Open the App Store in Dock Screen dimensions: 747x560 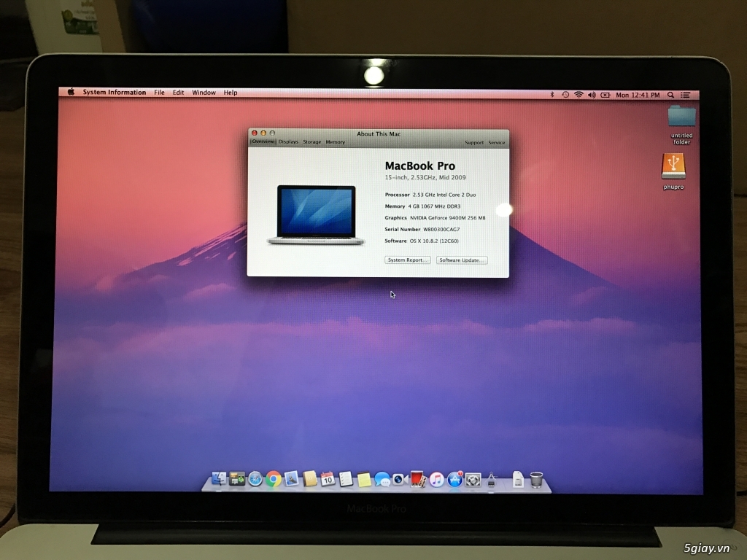(x=454, y=479)
